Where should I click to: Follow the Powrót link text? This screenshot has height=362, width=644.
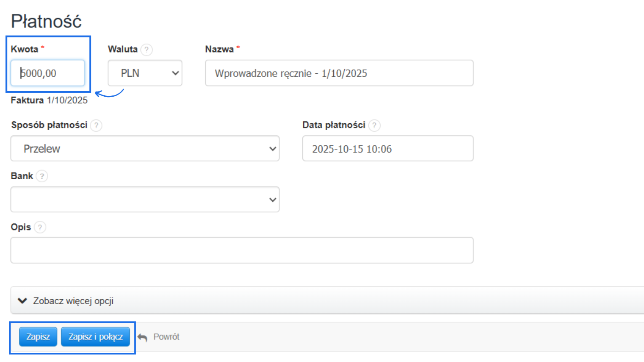(x=166, y=337)
